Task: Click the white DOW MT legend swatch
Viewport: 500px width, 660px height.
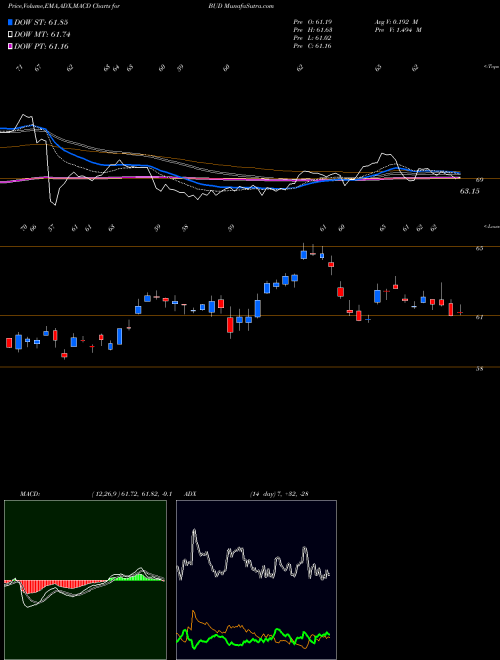Action: 10,35
